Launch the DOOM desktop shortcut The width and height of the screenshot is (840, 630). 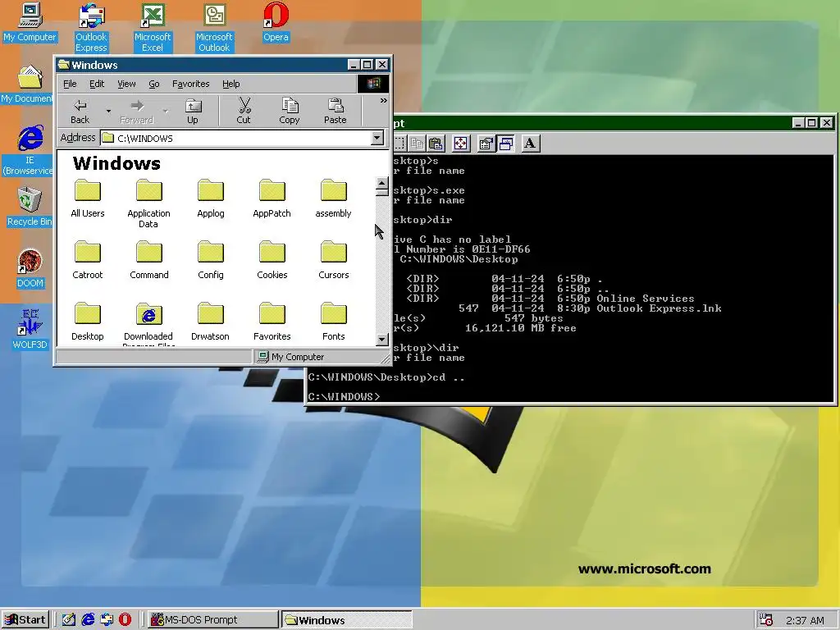(30, 268)
